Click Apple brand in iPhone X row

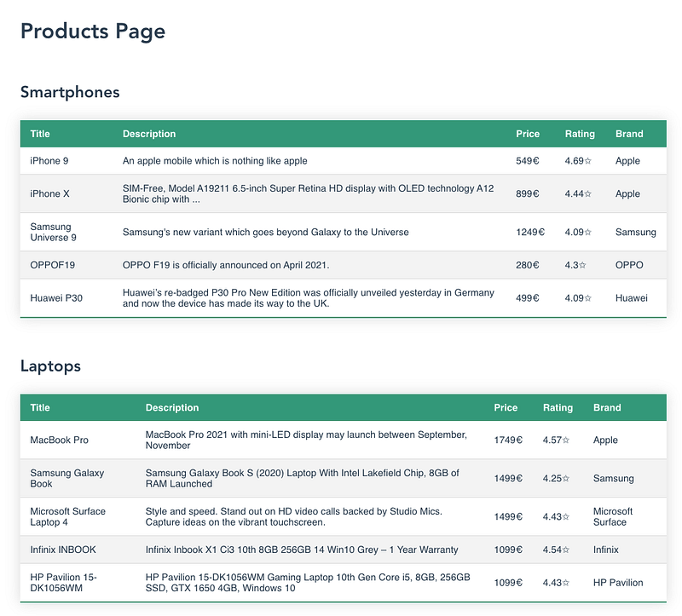point(627,194)
